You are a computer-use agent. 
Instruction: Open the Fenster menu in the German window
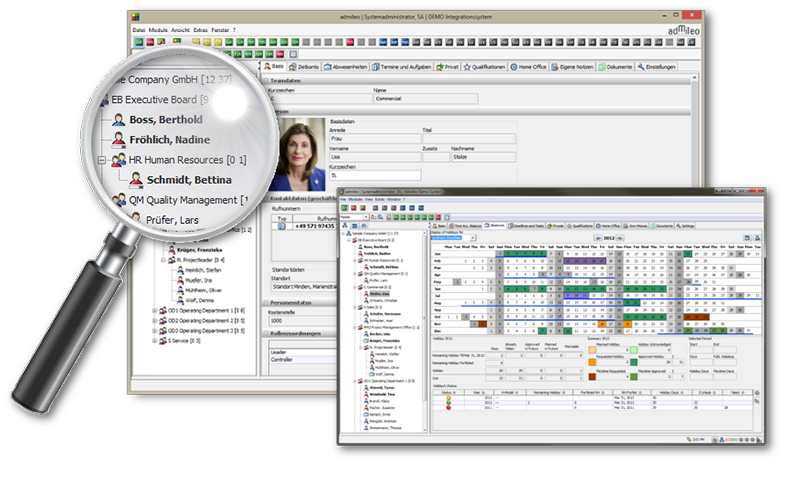click(220, 30)
